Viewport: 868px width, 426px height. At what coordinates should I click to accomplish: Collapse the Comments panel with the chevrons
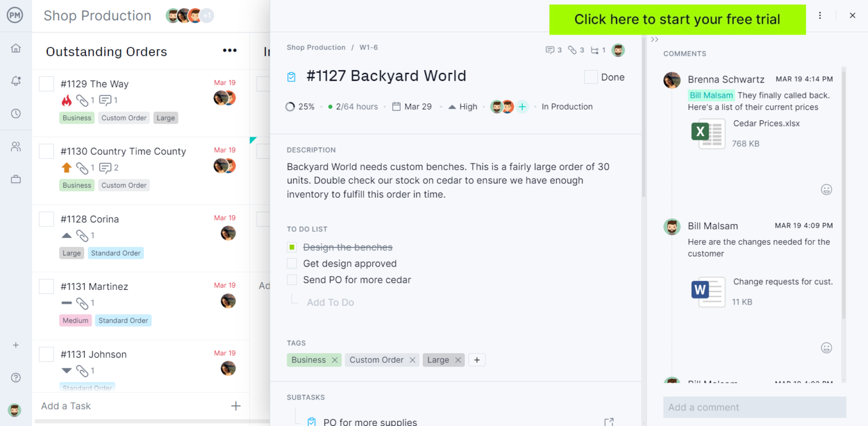tap(654, 39)
